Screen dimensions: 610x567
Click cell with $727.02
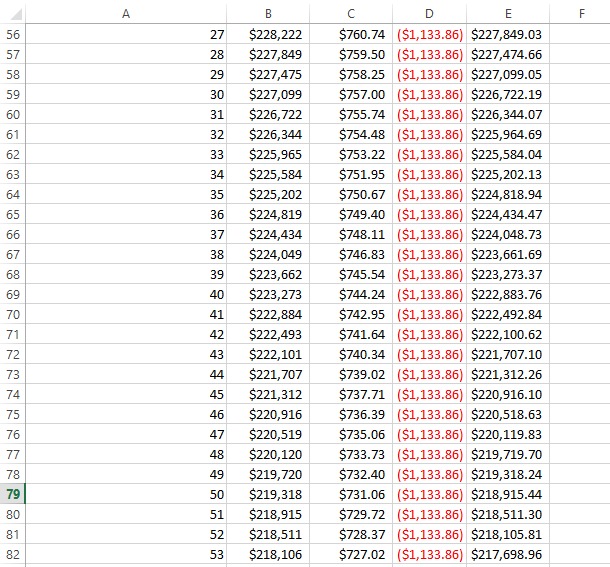351,554
